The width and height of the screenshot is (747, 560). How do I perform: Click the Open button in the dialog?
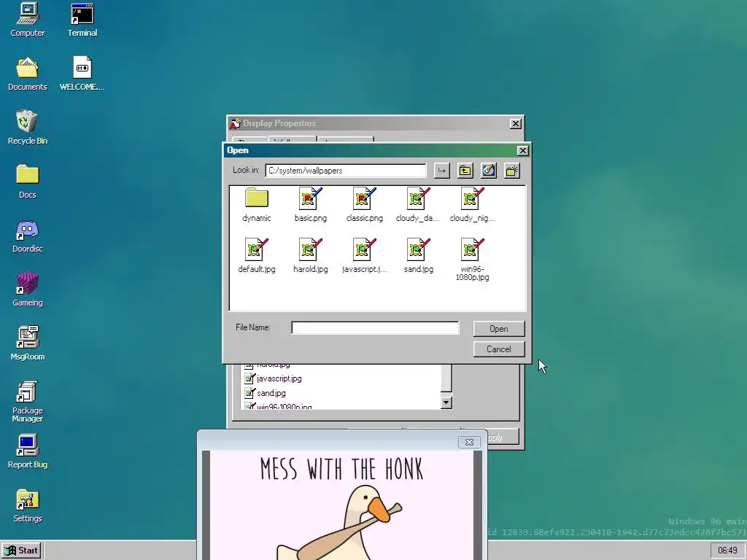499,329
